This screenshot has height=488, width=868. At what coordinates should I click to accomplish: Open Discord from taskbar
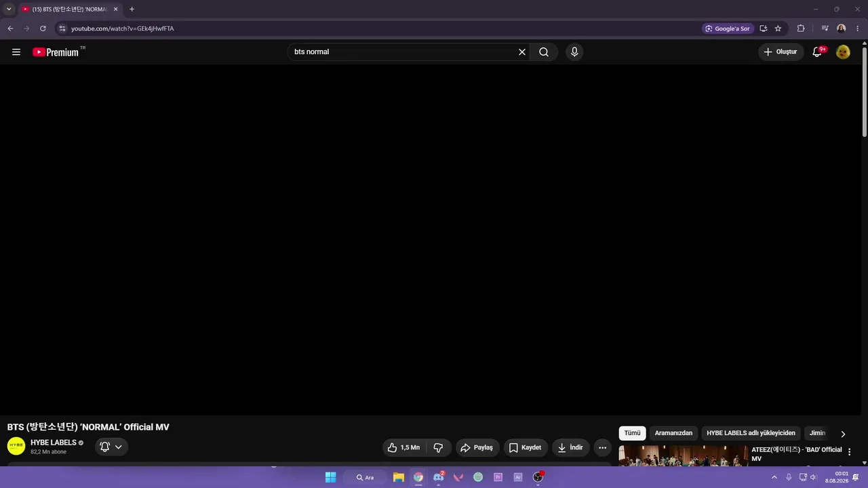[438, 477]
